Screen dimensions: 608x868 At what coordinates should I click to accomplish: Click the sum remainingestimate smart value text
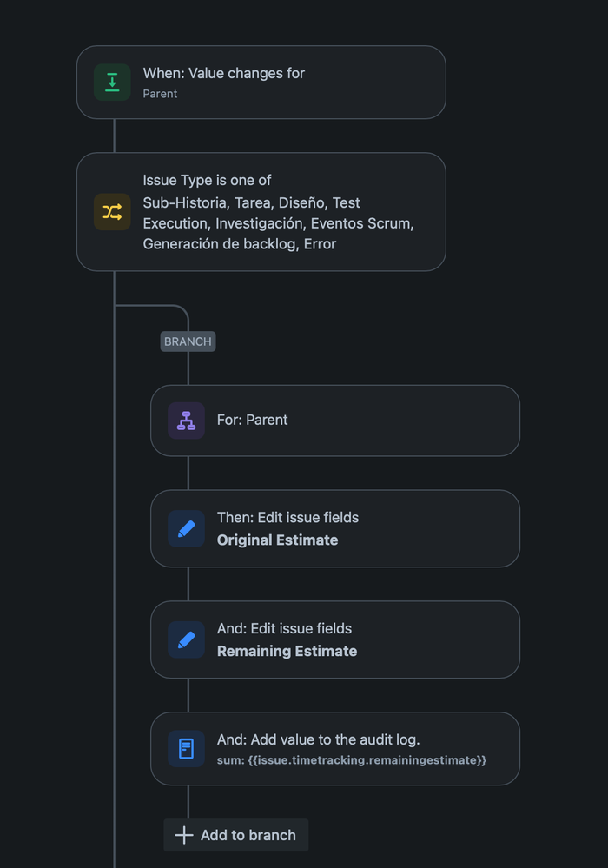click(x=351, y=760)
